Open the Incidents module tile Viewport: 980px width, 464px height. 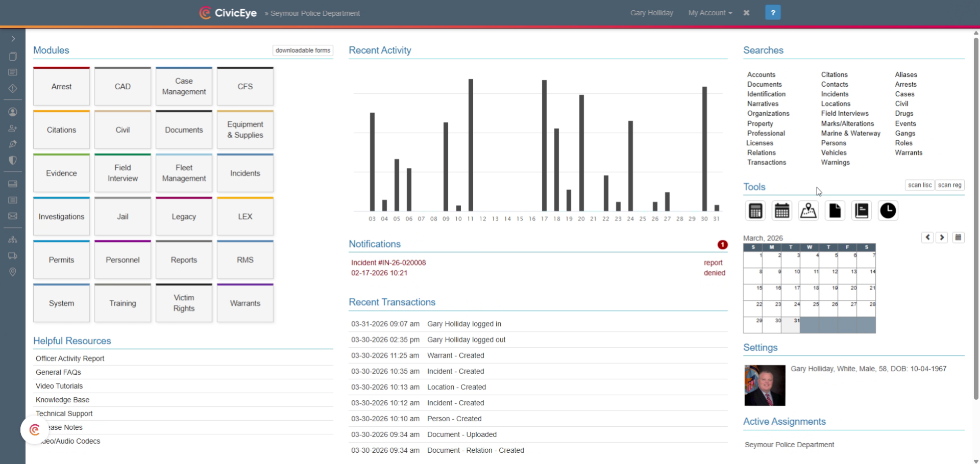point(245,173)
